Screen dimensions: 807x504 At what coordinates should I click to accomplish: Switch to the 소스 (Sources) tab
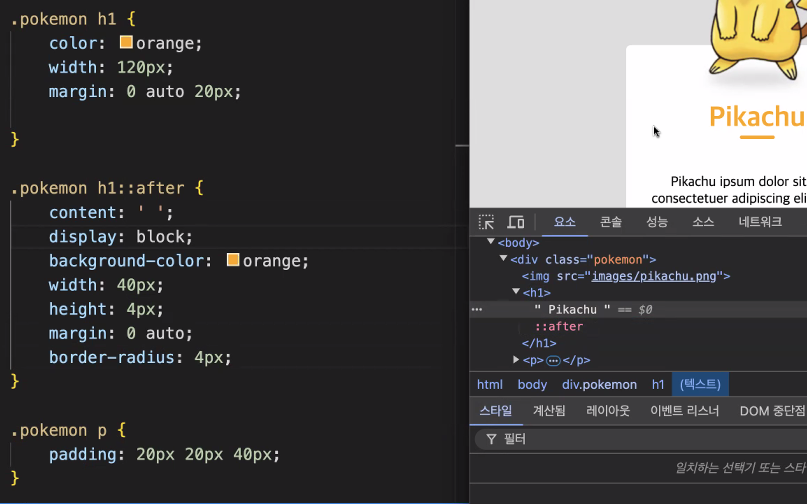[703, 222]
